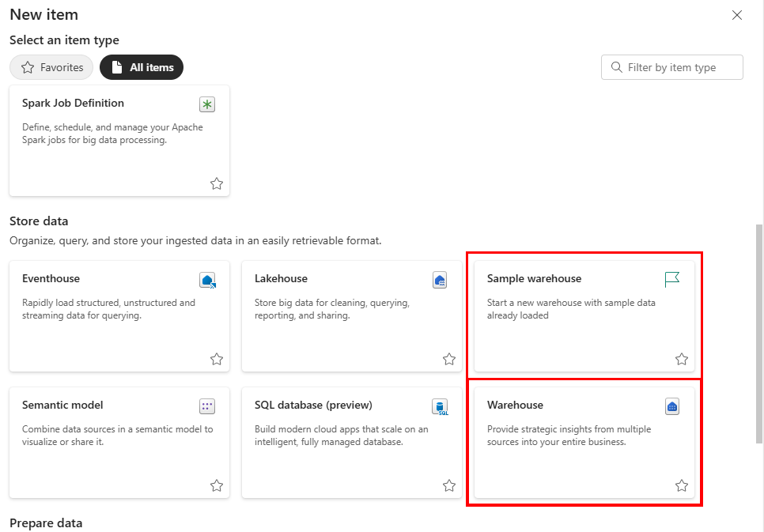Toggle favorite star on Semantic model
The image size is (764, 532).
[x=217, y=485]
